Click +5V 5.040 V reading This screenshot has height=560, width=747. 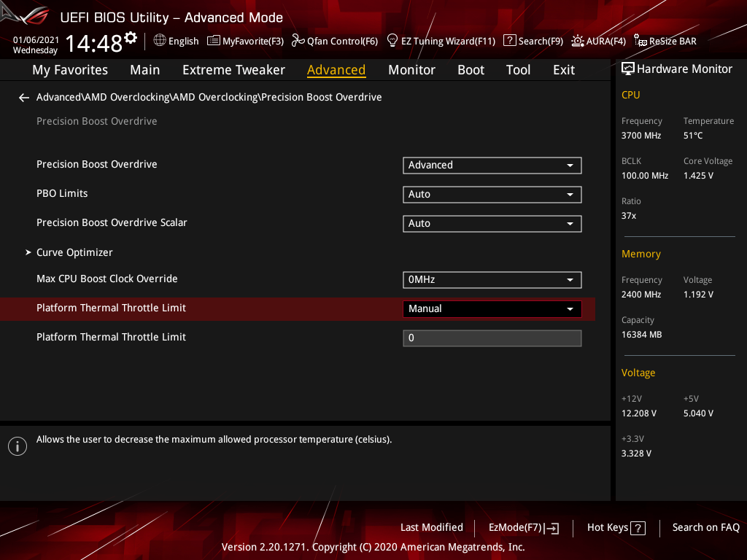(698, 413)
